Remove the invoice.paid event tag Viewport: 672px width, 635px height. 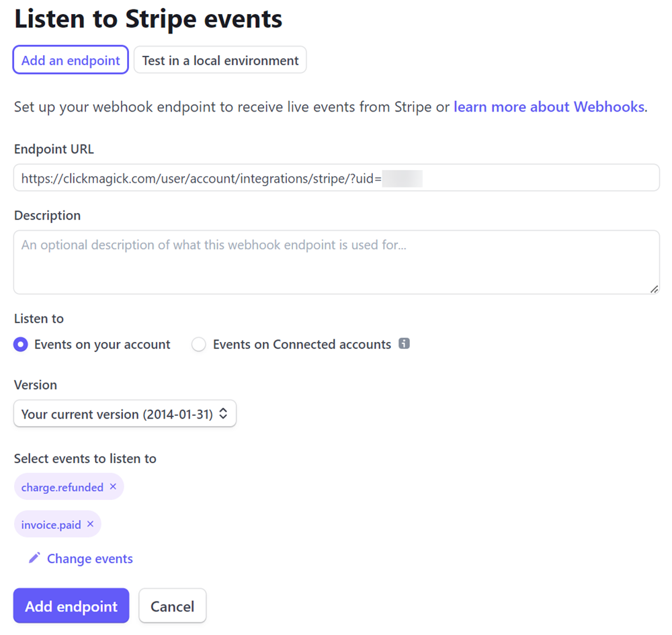click(90, 524)
